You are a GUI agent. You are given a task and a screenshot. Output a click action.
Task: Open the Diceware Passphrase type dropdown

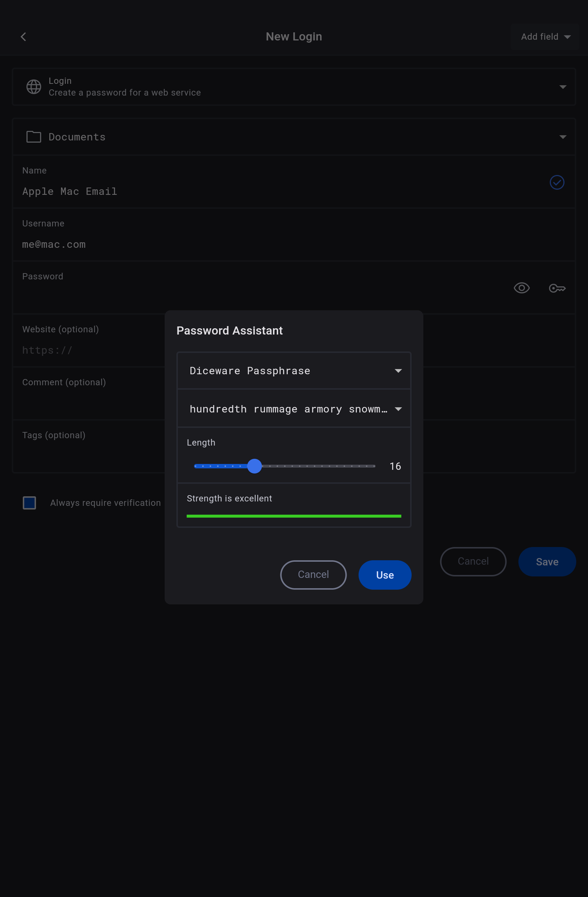(398, 371)
